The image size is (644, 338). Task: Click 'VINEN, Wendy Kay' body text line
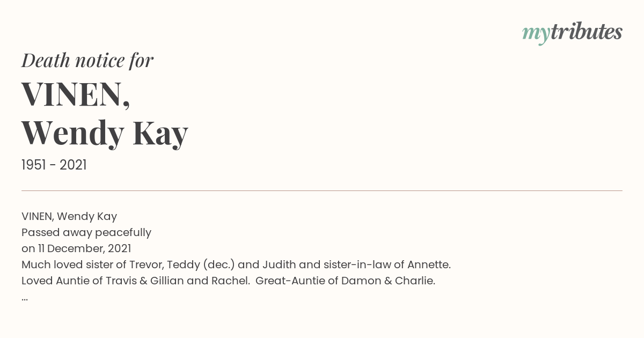[69, 217]
